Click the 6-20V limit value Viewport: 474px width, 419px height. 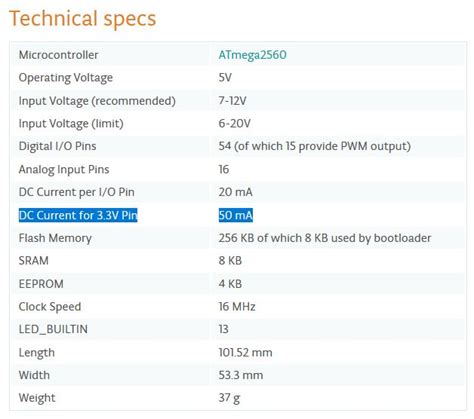234,124
